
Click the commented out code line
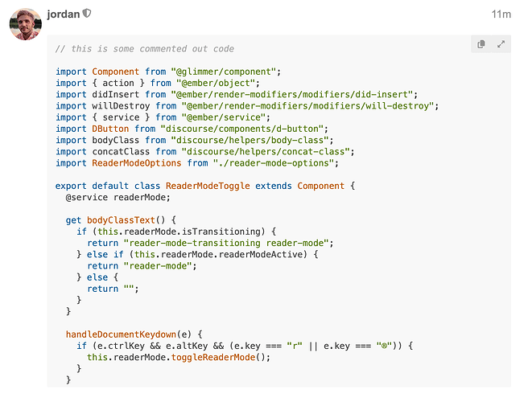pyautogui.click(x=145, y=49)
